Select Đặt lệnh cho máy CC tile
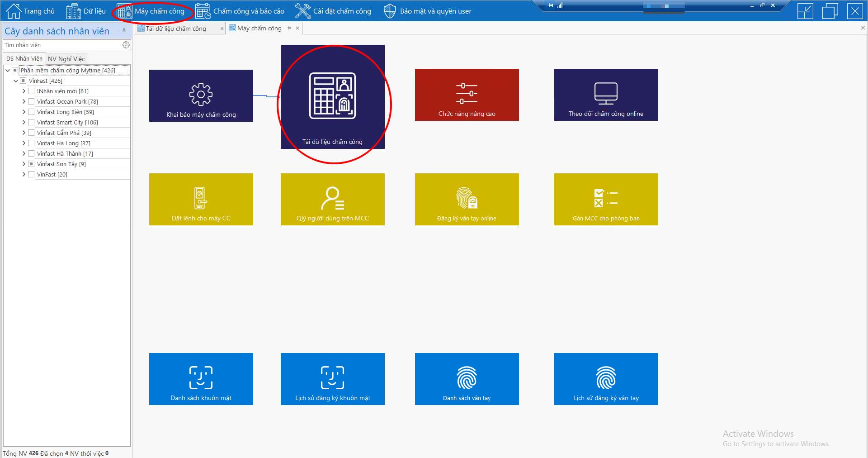868x458 pixels. [x=201, y=200]
